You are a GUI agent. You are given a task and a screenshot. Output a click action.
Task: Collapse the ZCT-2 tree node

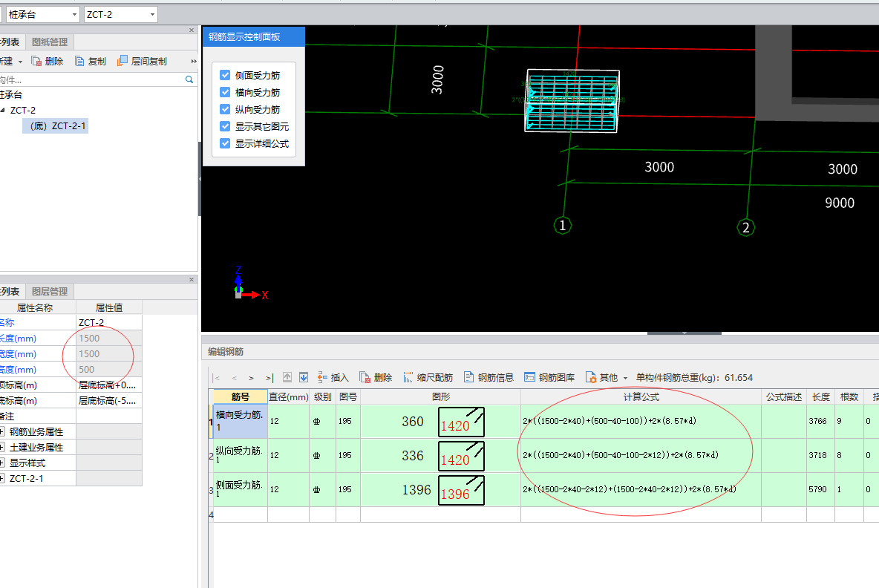[x=3, y=111]
